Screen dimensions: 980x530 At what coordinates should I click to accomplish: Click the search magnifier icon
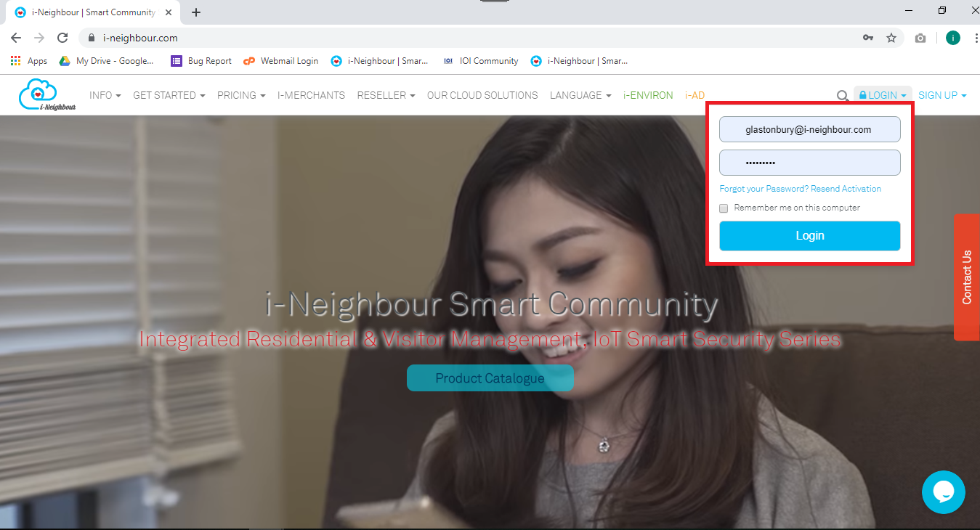[x=842, y=95]
